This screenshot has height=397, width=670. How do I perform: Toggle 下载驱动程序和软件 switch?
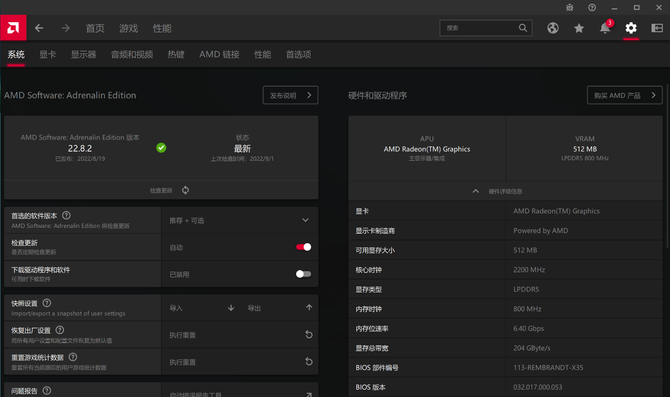pyautogui.click(x=303, y=274)
